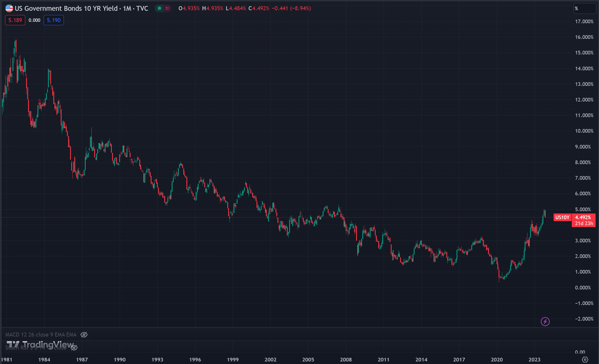Click the 4.492% current price tag
Viewport: 599px width, 364px height.
tap(583, 217)
